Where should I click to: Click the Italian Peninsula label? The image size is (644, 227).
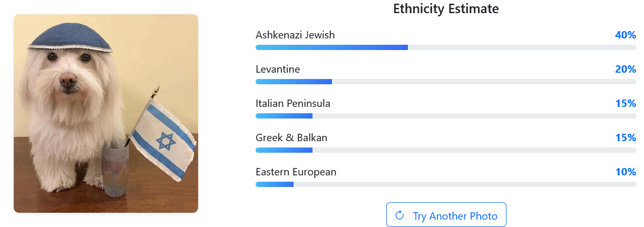tap(293, 104)
